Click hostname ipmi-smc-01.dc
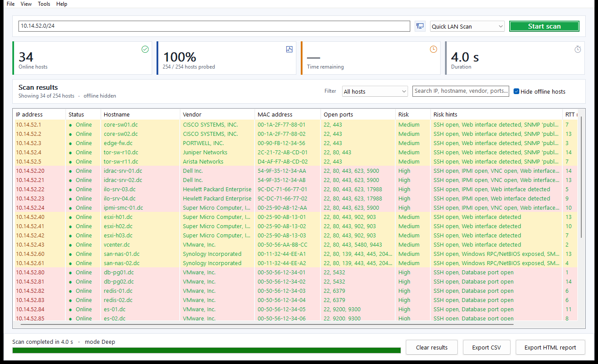Image resolution: width=598 pixels, height=364 pixels. click(x=124, y=208)
